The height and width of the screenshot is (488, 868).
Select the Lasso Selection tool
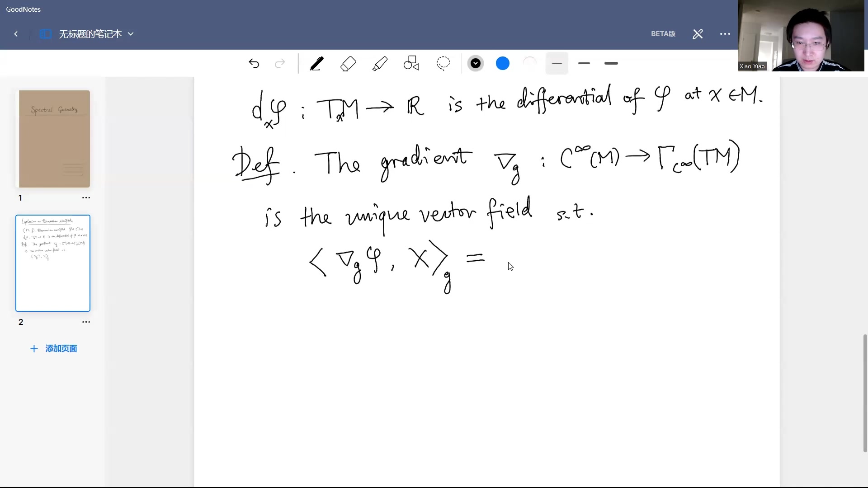pyautogui.click(x=443, y=64)
